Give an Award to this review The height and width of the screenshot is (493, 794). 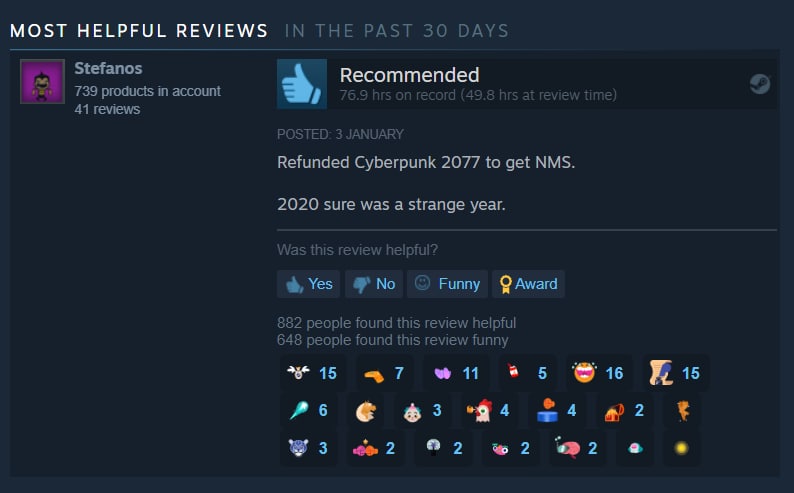(x=528, y=284)
